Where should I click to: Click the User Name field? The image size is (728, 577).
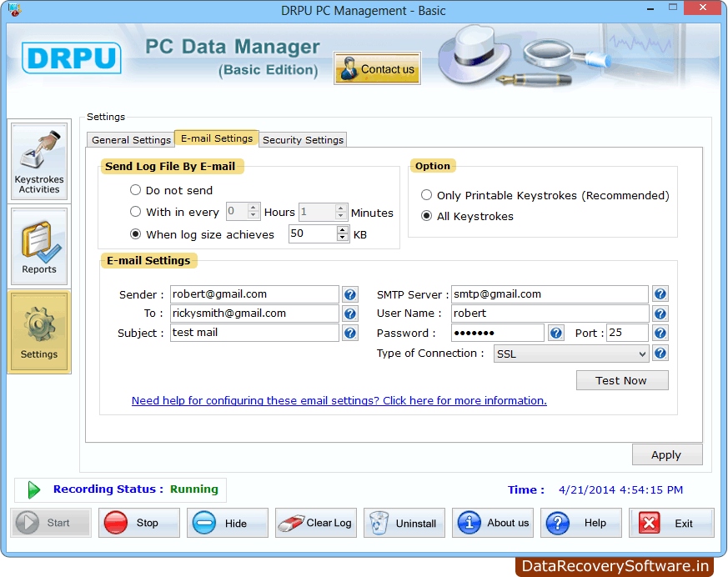point(550,314)
